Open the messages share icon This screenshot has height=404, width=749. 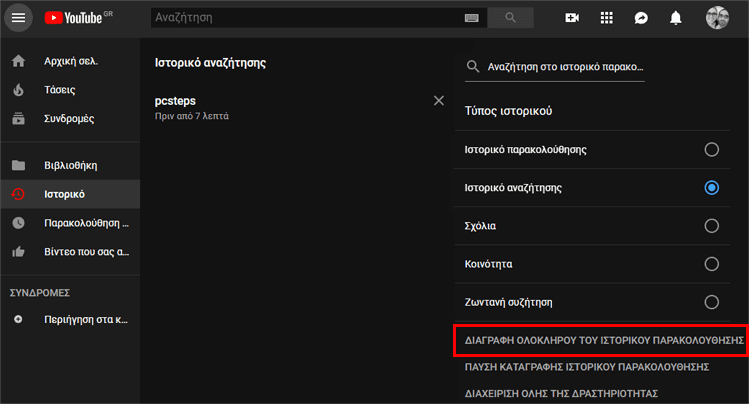click(641, 18)
